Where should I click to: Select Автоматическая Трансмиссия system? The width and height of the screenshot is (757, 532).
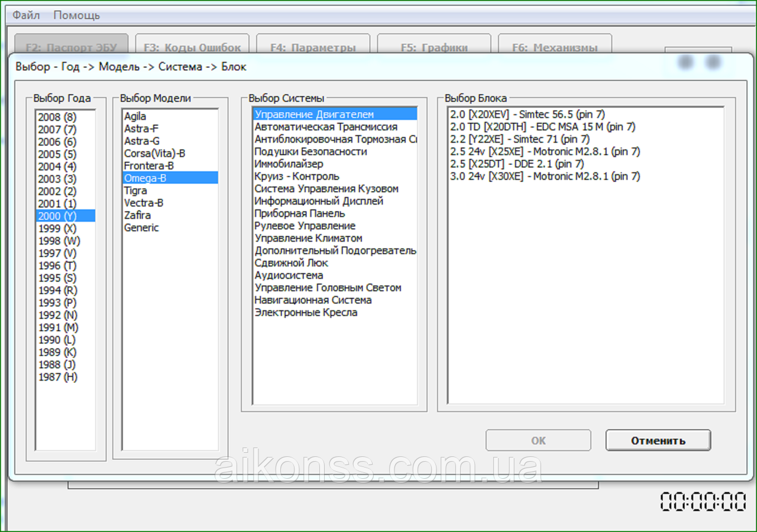[335, 126]
